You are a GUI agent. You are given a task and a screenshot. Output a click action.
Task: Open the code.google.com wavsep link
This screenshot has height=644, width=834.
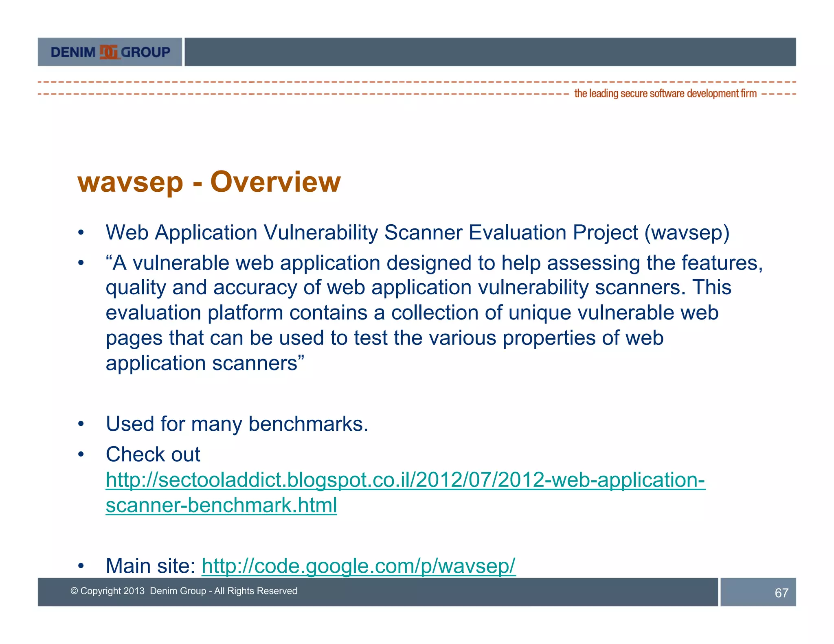pyautogui.click(x=358, y=566)
